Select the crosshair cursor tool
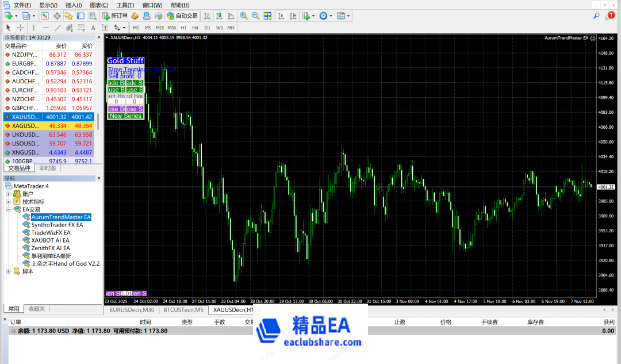This screenshot has width=621, height=364. [21, 28]
